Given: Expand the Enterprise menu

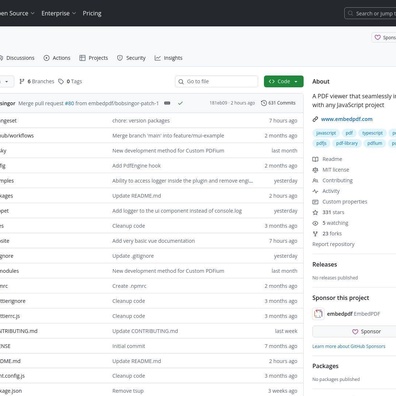Looking at the screenshot, I should [59, 13].
